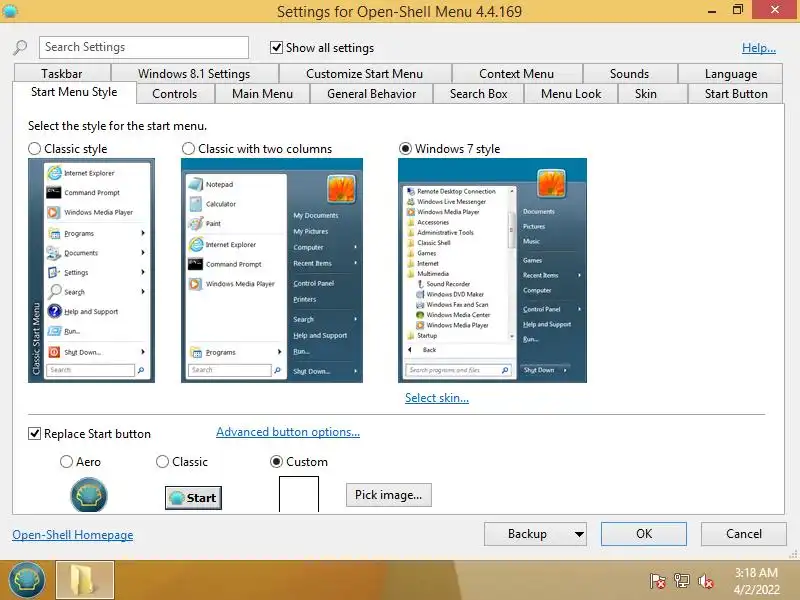The image size is (800, 600).
Task: Open File Explorer folder on the taskbar
Action: (x=85, y=580)
